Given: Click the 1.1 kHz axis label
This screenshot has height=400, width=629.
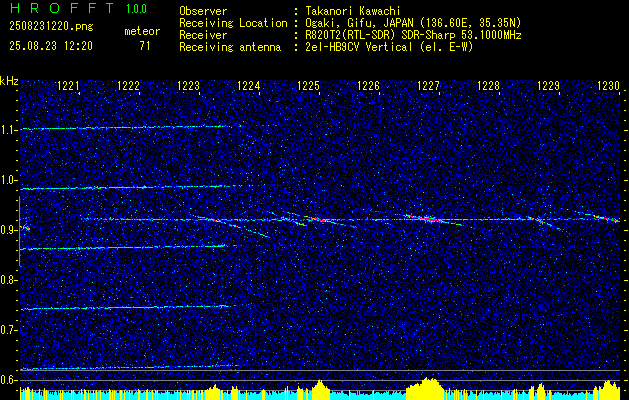Looking at the screenshot, I should point(8,130).
